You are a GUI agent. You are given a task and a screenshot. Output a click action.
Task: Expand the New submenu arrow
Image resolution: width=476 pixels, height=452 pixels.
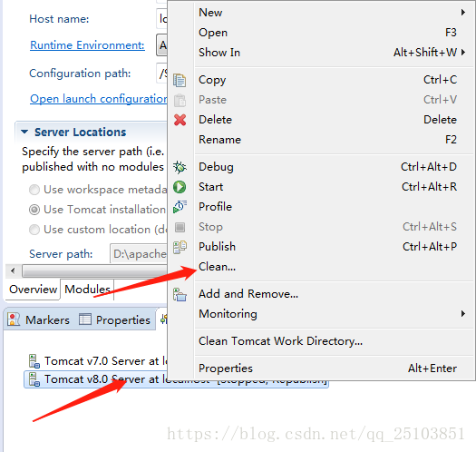click(463, 13)
